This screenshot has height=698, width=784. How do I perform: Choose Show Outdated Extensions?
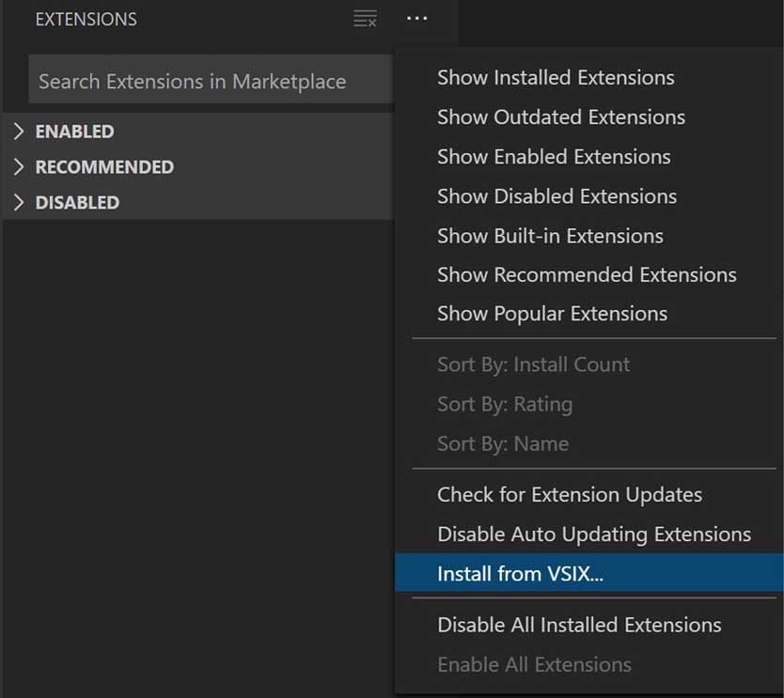point(589,117)
